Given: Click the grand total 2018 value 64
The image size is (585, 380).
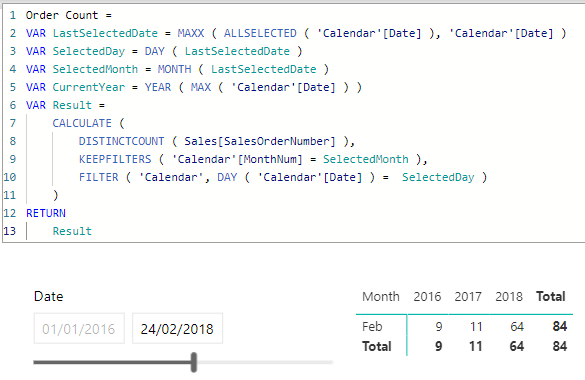Looking at the screenshot, I should tap(517, 346).
